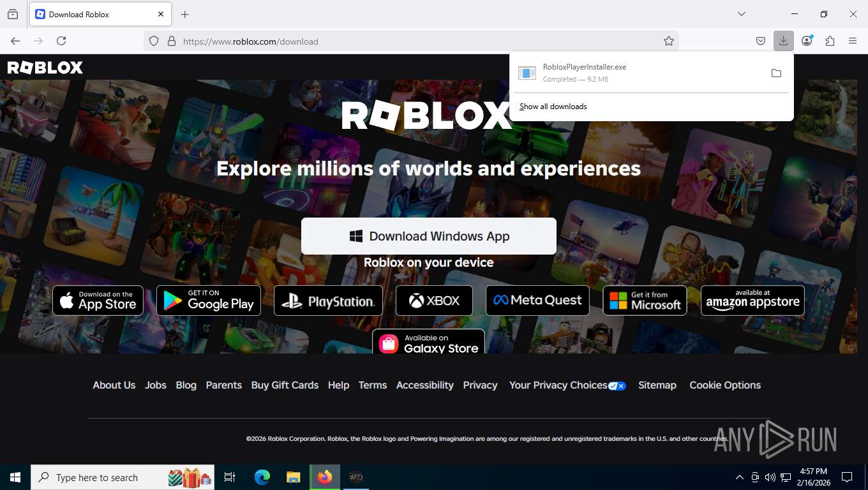Open the Sitemap footer link
This screenshot has height=490, width=868.
657,385
